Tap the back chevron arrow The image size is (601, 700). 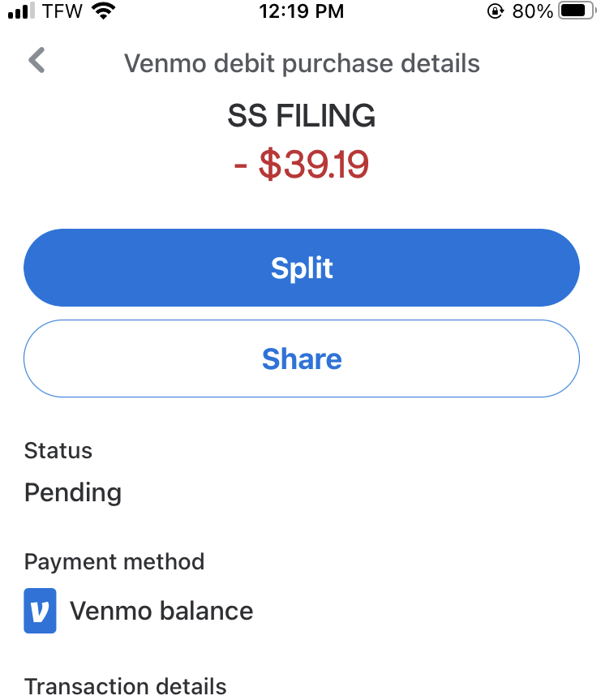(x=36, y=60)
